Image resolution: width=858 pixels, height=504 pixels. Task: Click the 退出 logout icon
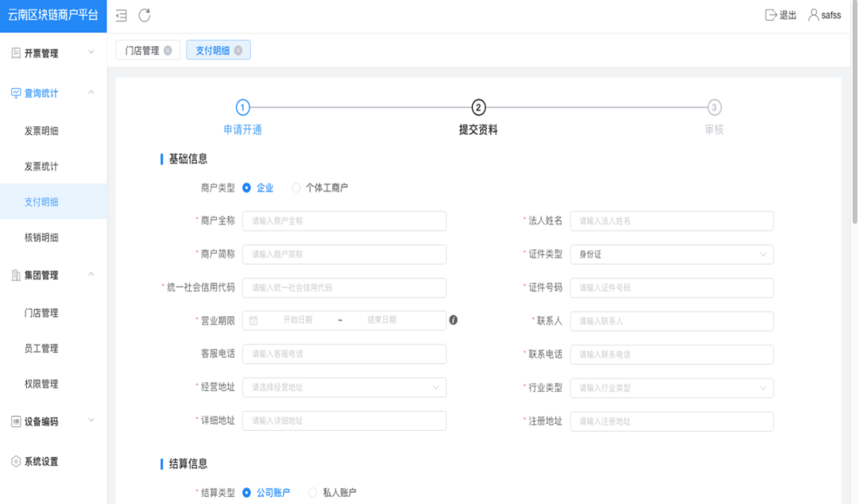point(771,15)
